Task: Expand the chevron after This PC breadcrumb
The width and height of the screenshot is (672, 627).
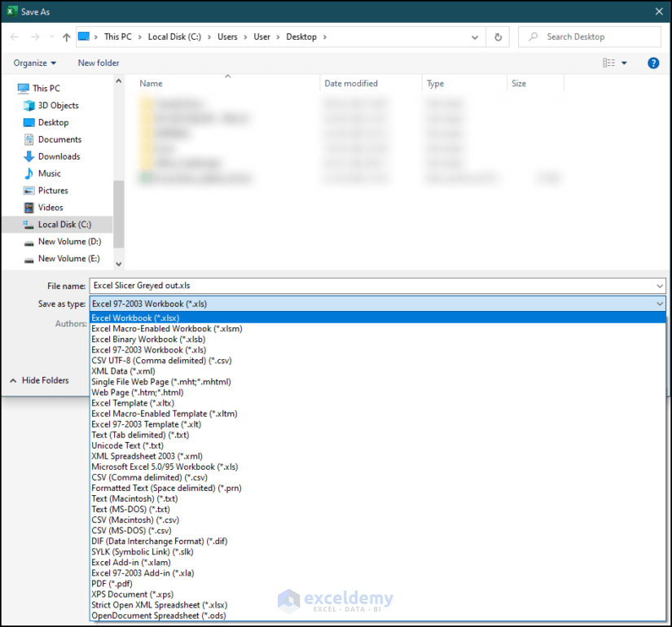Action: 140,37
